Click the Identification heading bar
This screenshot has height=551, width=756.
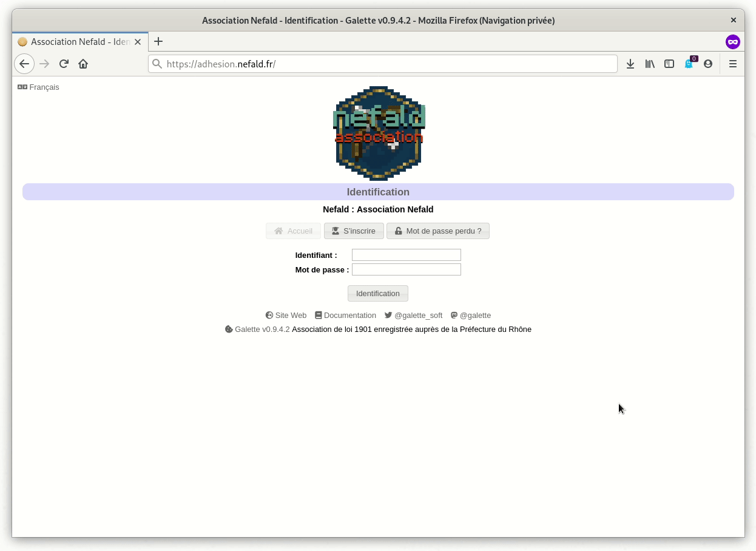point(378,192)
